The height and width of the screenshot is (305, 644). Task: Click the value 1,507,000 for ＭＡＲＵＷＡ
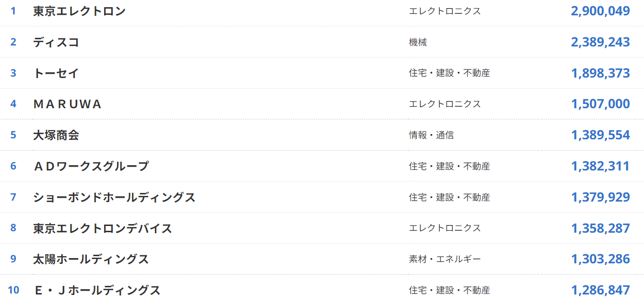click(x=600, y=104)
